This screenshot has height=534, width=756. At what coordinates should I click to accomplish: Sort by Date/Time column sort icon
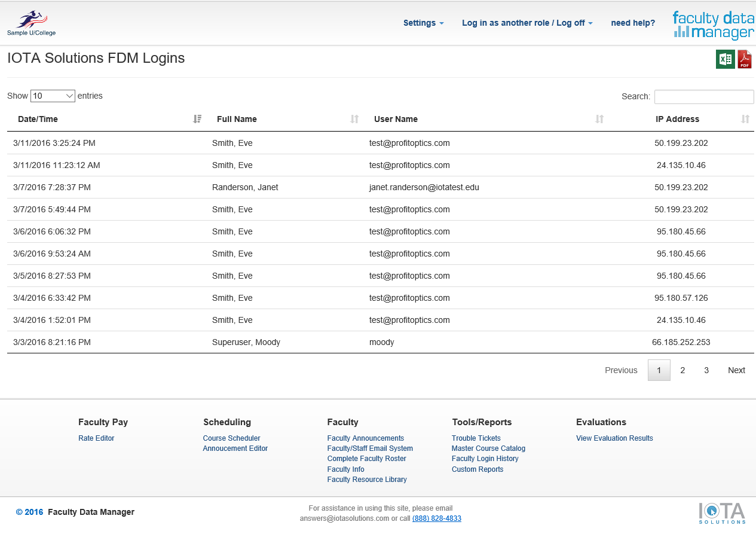[x=198, y=119]
